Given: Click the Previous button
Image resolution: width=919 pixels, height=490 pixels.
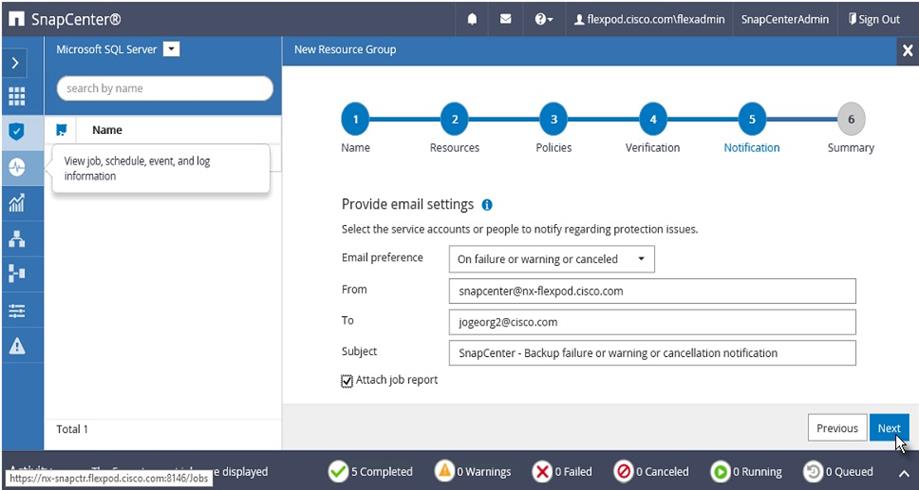Looking at the screenshot, I should pos(837,428).
